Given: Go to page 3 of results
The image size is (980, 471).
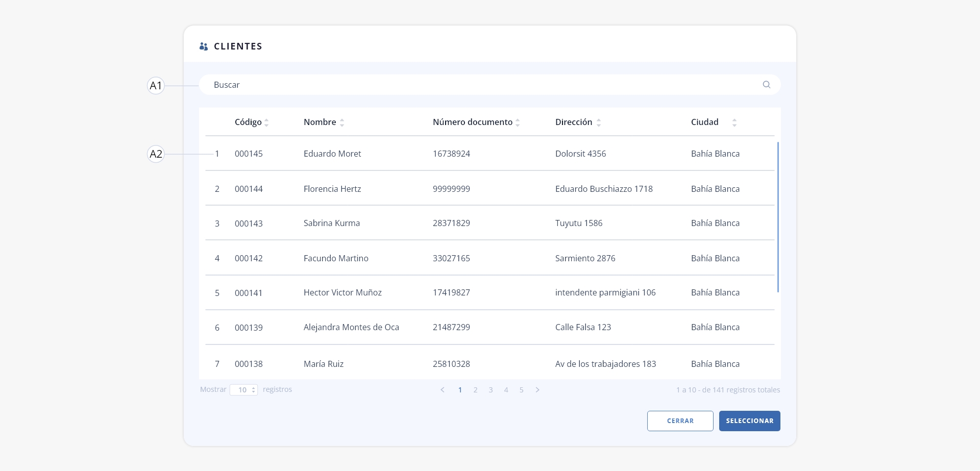Looking at the screenshot, I should 491,390.
